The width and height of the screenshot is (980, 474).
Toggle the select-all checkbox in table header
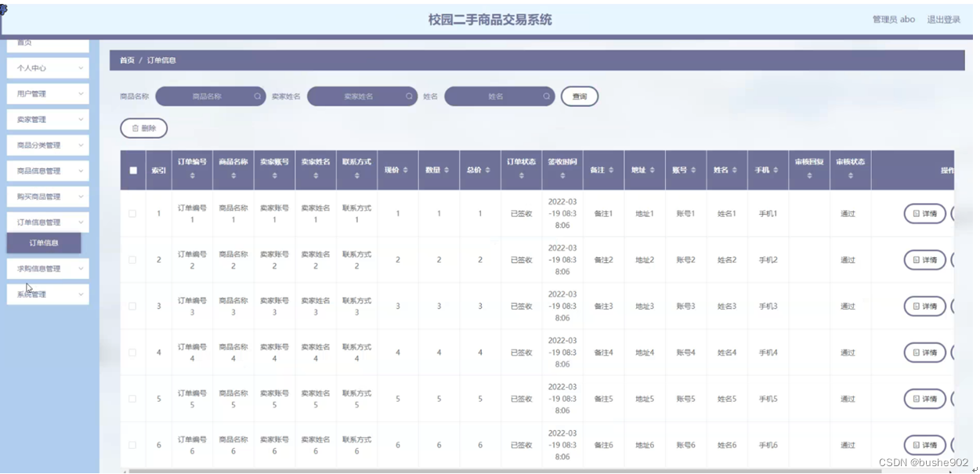click(133, 170)
